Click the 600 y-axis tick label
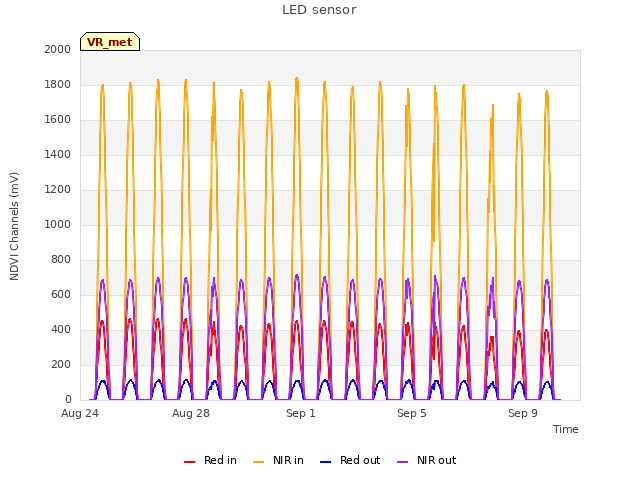Viewport: 640px width, 480px height. pos(61,295)
